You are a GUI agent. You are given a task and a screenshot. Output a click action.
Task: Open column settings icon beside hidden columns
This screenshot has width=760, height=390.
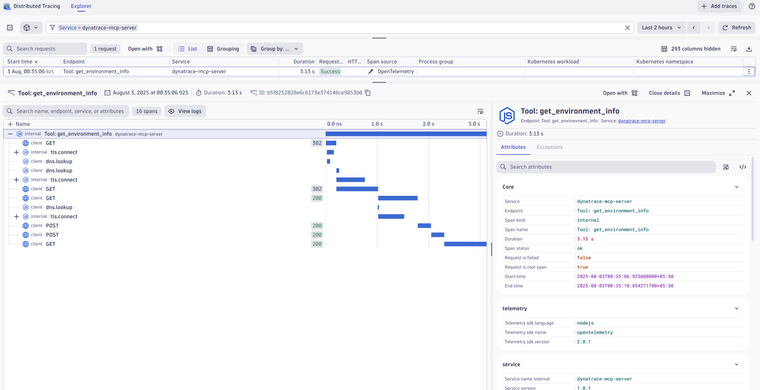[x=734, y=49]
